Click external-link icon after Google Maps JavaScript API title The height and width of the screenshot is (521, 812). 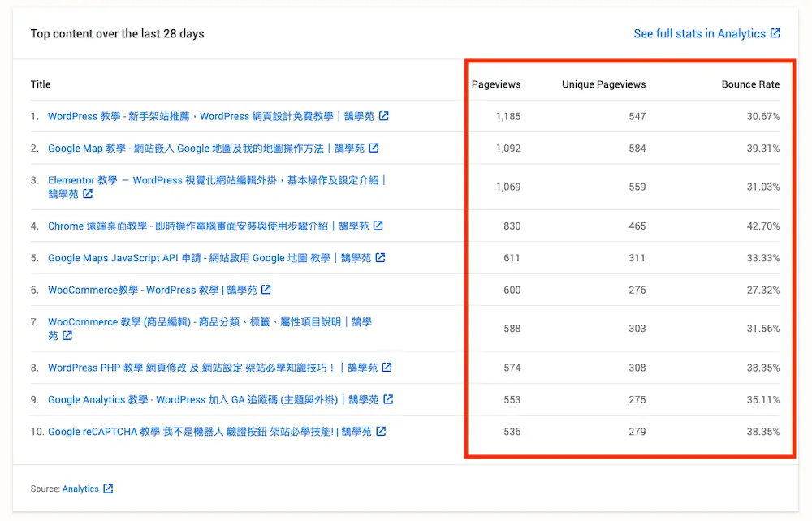pyautogui.click(x=380, y=257)
